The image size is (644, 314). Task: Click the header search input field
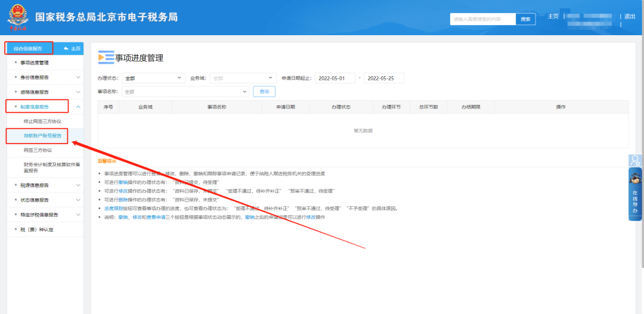tap(482, 19)
